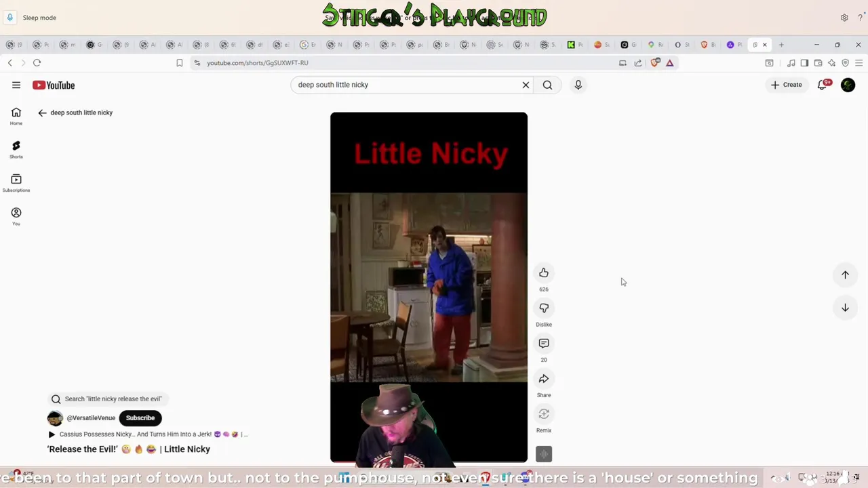868x488 pixels.
Task: Toggle the microphone Sleep mode
Action: click(10, 18)
